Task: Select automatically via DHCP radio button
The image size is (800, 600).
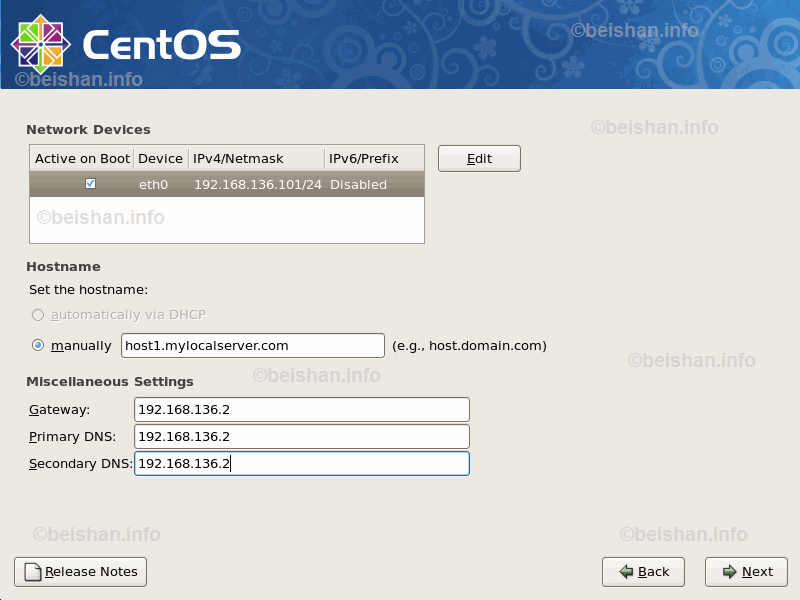Action: point(38,315)
